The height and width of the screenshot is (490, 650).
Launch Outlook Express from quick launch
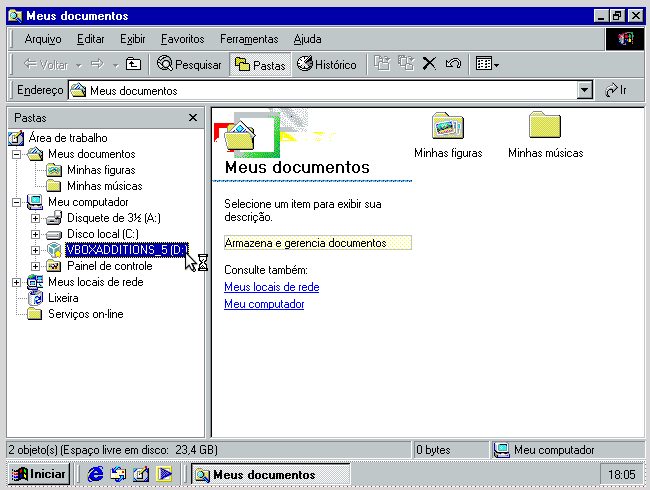tap(118, 474)
